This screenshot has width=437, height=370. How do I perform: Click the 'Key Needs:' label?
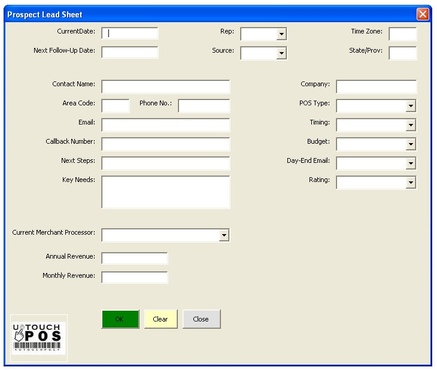pos(79,180)
